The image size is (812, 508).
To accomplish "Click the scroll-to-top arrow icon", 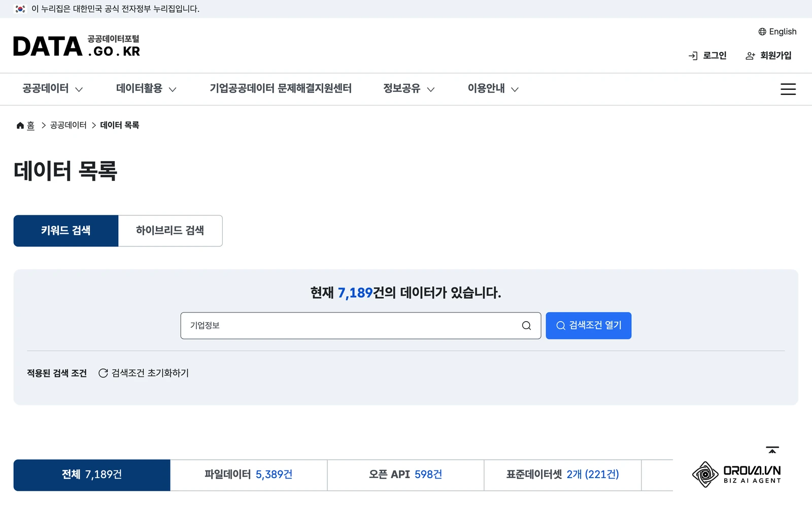I will coord(772,450).
